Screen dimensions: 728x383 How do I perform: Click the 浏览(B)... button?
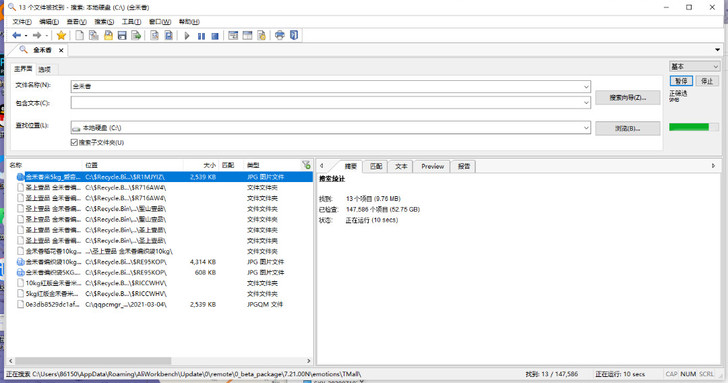[628, 129]
